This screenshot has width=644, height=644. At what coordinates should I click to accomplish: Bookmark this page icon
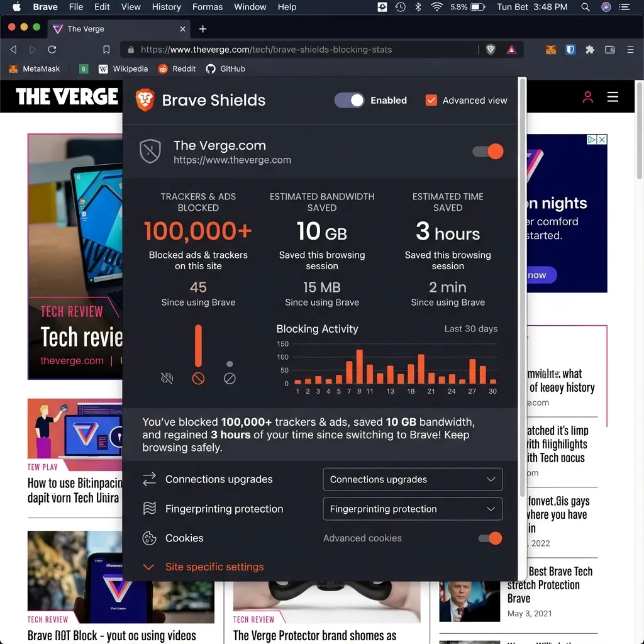[x=106, y=50]
